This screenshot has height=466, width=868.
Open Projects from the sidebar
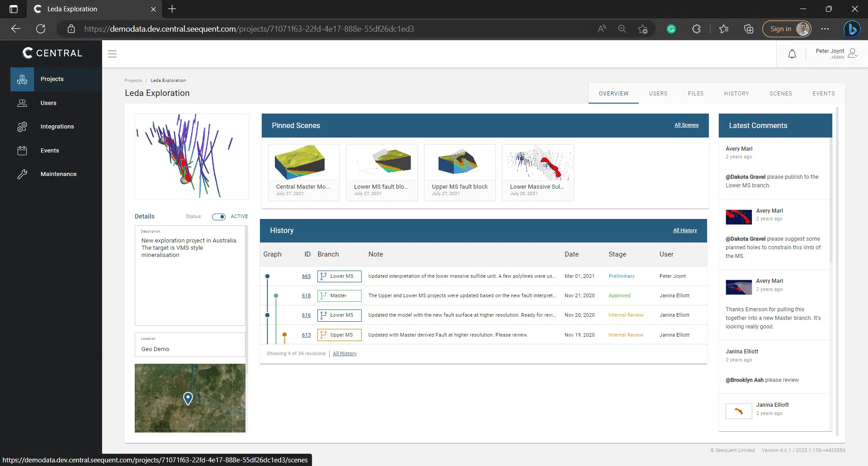pyautogui.click(x=52, y=79)
